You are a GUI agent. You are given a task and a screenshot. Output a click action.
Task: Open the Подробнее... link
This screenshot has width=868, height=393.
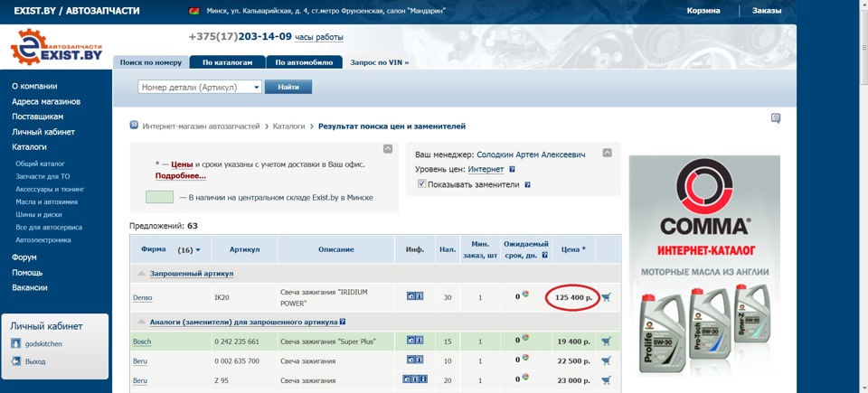tap(181, 176)
